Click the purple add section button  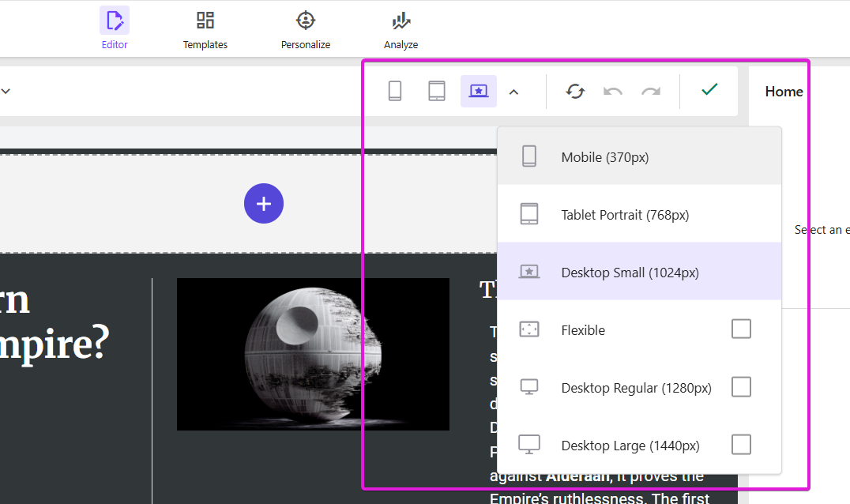[264, 204]
